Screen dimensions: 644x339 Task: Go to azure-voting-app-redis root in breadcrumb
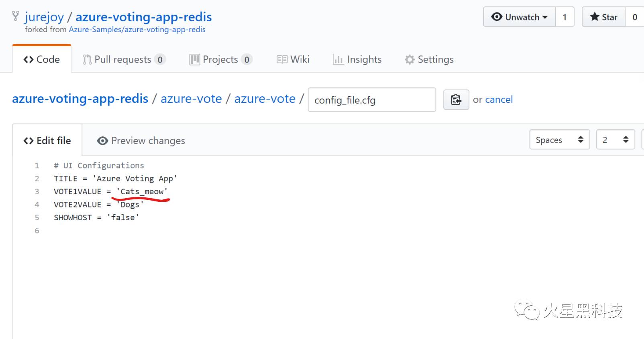click(80, 99)
